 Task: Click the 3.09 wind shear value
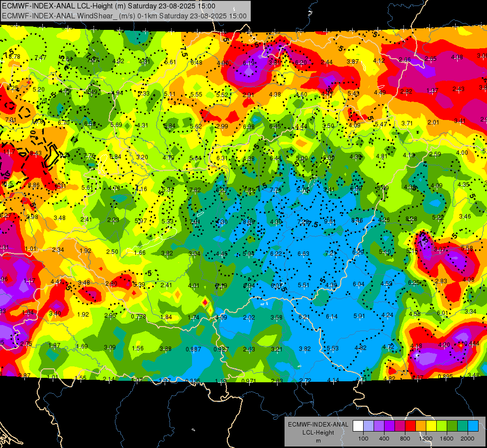click(x=109, y=347)
